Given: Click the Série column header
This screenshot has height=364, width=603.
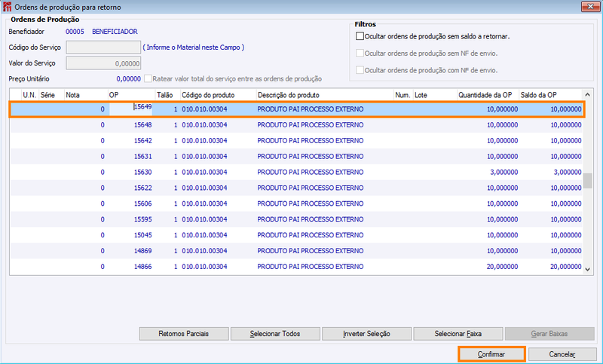Looking at the screenshot, I should click(51, 95).
